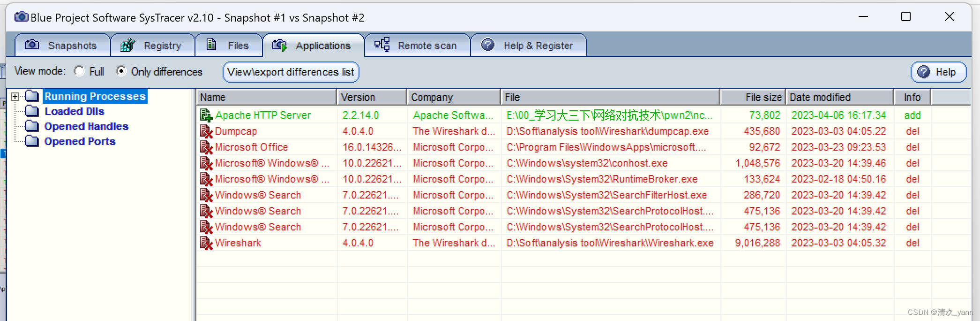Click the Opened Handles folder icon

[32, 126]
